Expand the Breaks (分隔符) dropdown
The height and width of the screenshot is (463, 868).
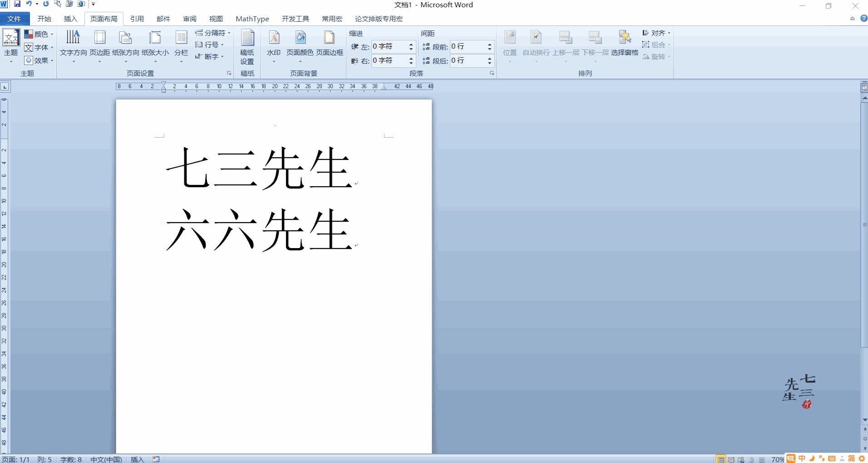point(212,33)
